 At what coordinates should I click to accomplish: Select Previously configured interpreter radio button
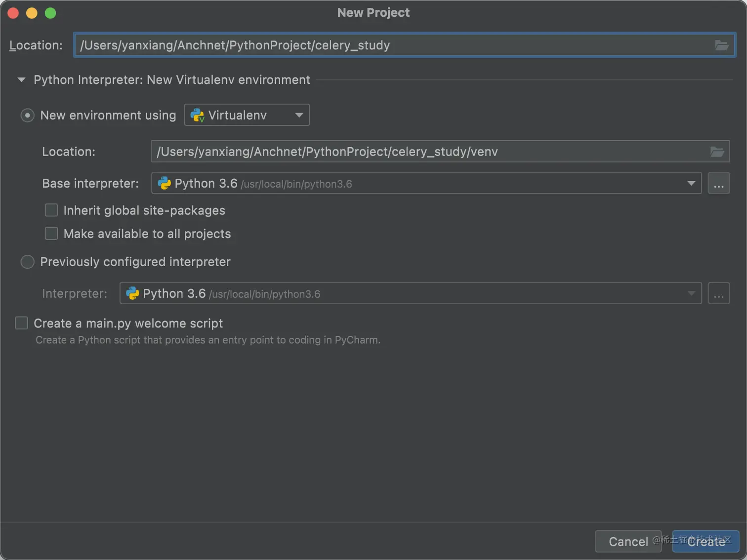coord(28,262)
